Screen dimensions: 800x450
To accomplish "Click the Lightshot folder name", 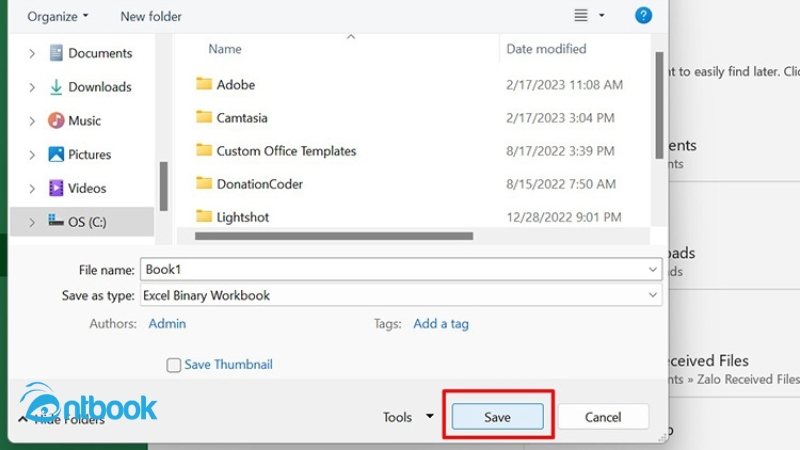I will point(243,217).
